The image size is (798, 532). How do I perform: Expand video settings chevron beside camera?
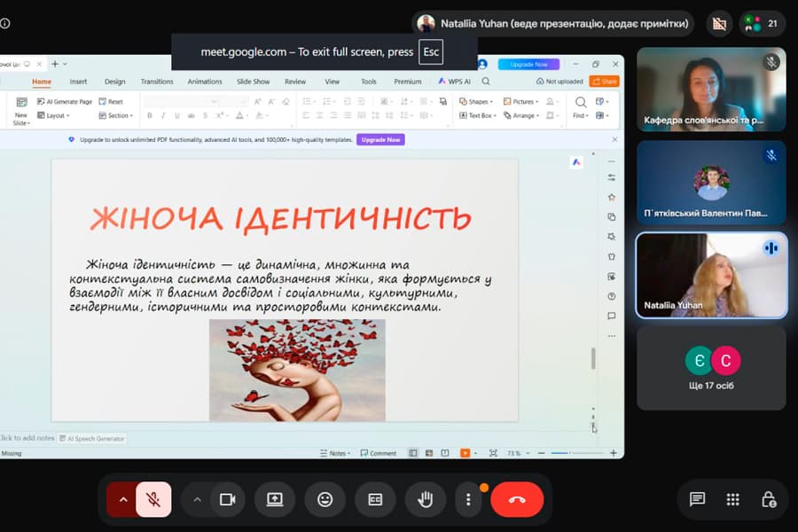[197, 499]
